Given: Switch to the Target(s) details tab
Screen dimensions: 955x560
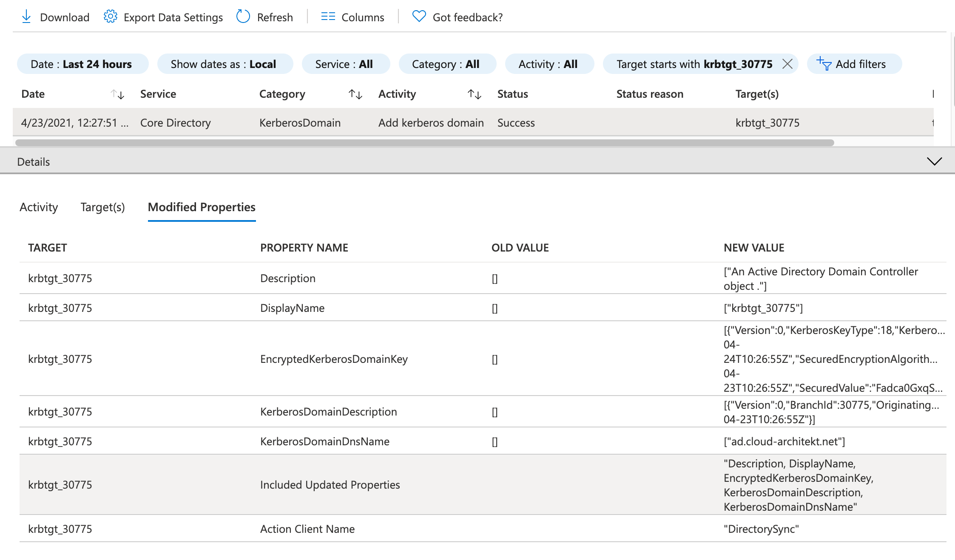Looking at the screenshot, I should pyautogui.click(x=102, y=207).
